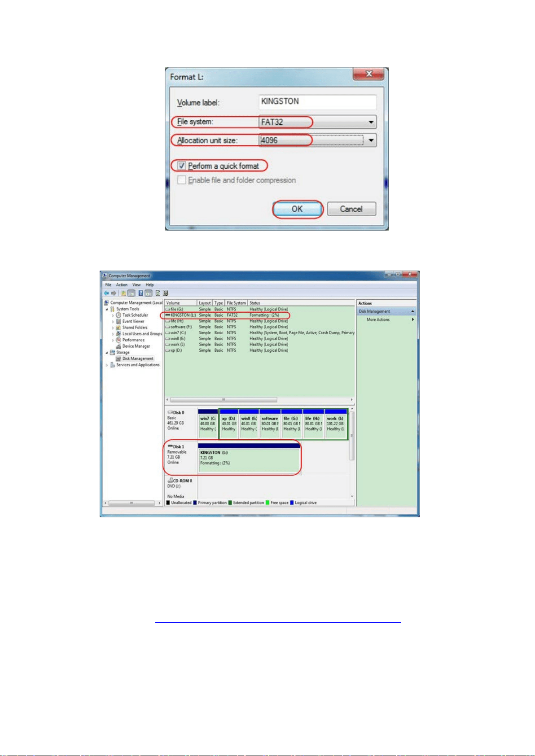
Task: Click the Volume column header
Action: 181,303
